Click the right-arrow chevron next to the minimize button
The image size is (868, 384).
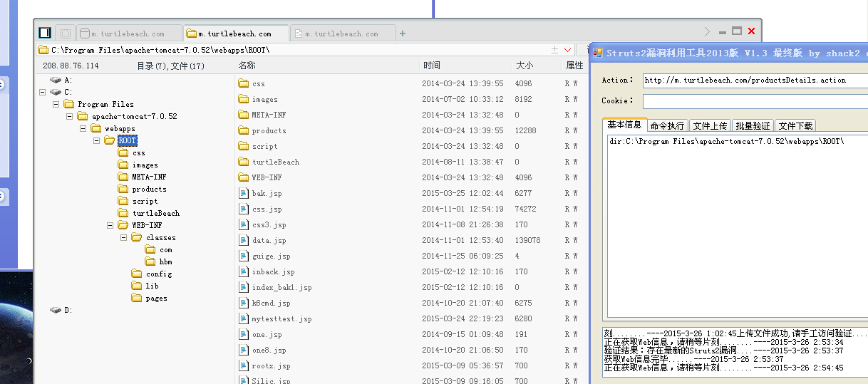(x=707, y=31)
